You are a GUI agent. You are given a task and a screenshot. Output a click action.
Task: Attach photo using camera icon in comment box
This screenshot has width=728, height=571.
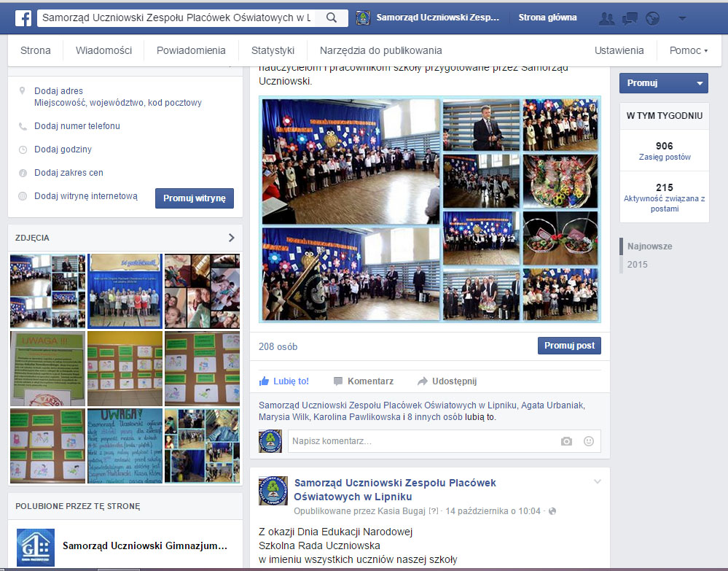566,441
